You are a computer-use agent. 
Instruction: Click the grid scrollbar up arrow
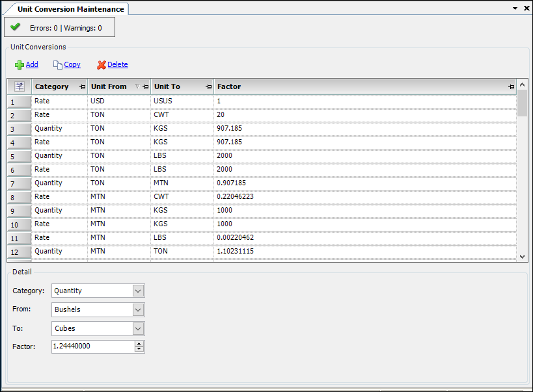click(x=523, y=85)
